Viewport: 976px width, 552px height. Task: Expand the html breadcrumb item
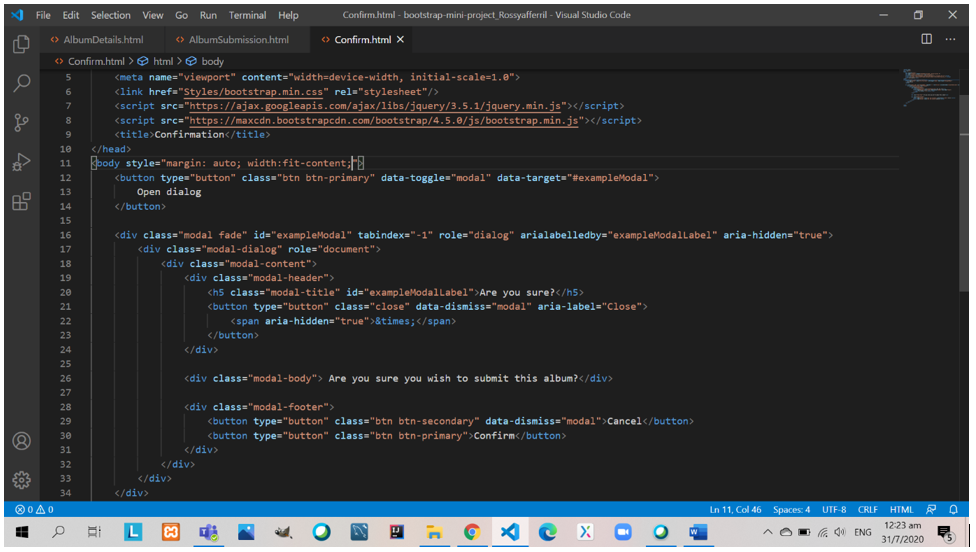(163, 61)
